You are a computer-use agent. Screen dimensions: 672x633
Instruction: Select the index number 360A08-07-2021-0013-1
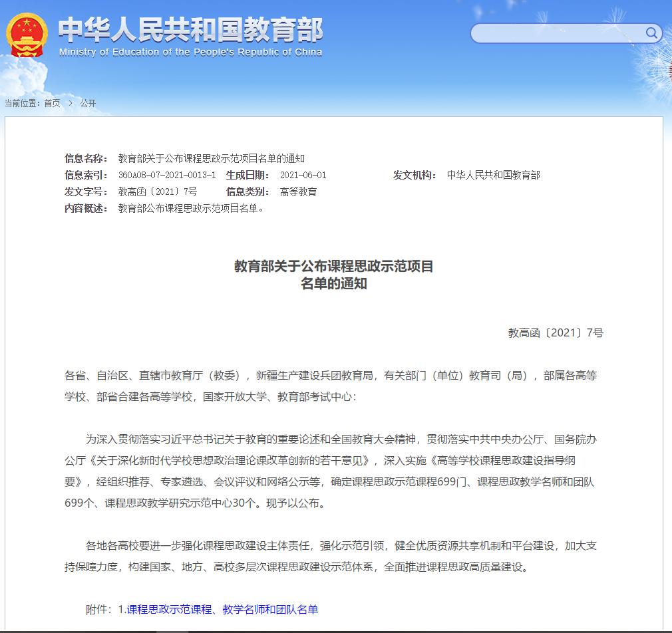(167, 175)
